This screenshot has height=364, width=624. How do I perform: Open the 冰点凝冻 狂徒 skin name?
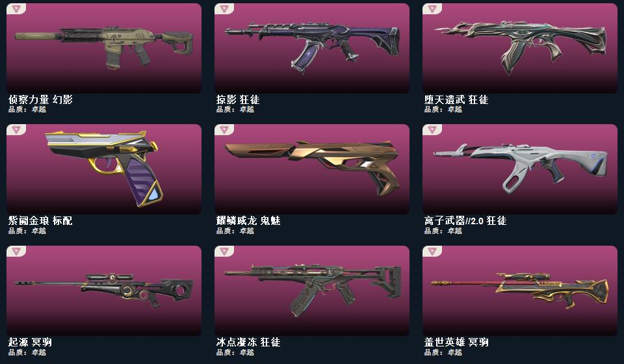click(x=248, y=342)
